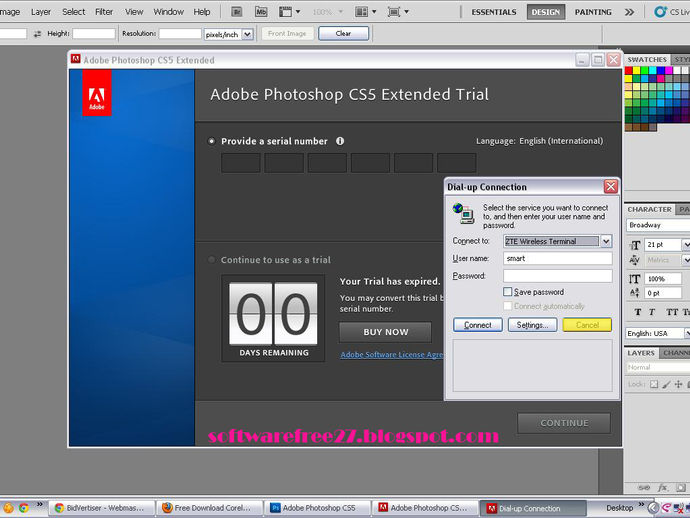Open Chrome from quick launch
This screenshot has height=518, width=690.
pos(24,508)
